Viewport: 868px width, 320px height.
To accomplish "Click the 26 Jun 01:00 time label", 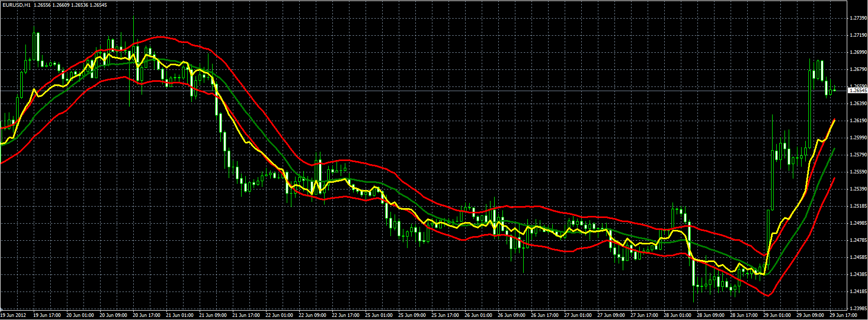I will (478, 315).
